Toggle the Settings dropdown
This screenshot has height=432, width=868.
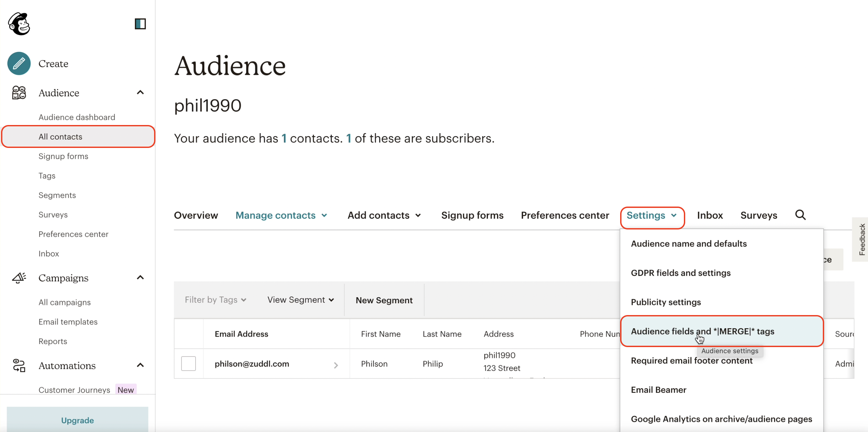[652, 215]
